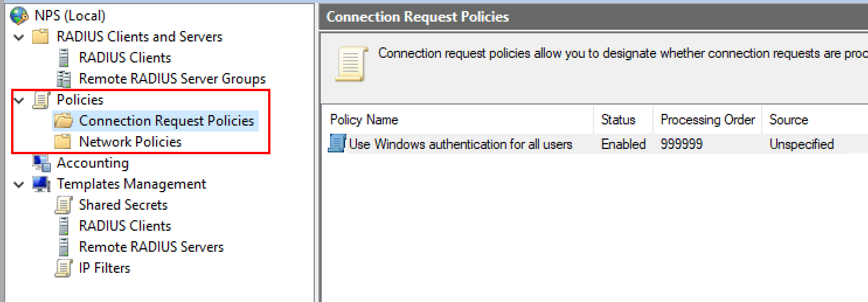The height and width of the screenshot is (302, 868).
Task: Collapse the RADIUS Clients and Servers node
Action: [x=19, y=37]
